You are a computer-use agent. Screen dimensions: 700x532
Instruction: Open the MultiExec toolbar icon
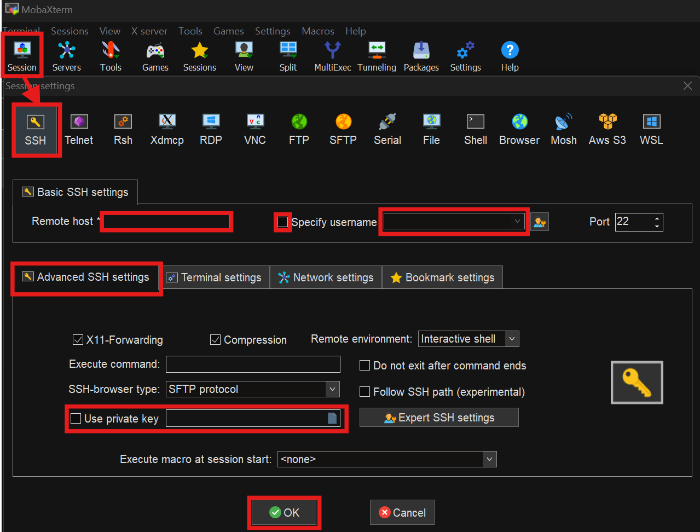click(x=333, y=56)
